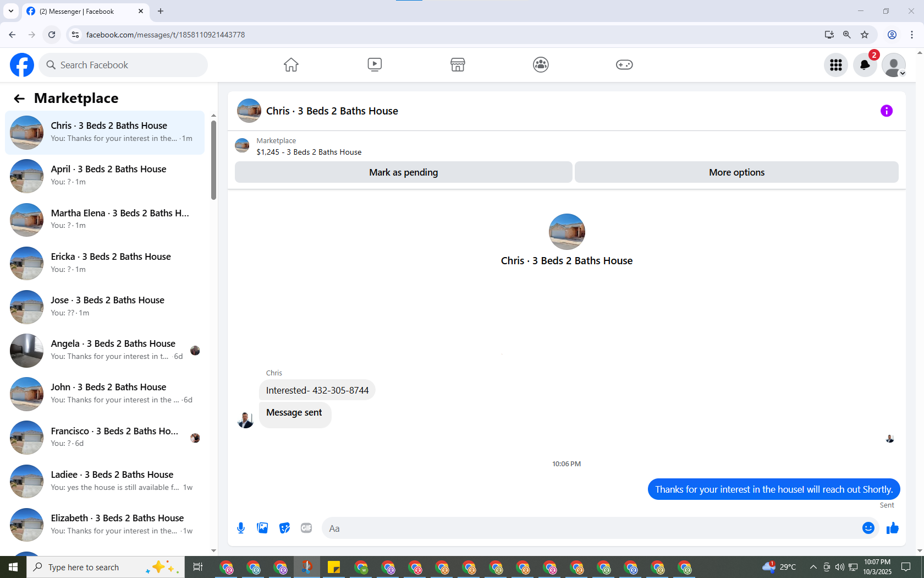The height and width of the screenshot is (578, 924).
Task: Open the Chrome profile icon
Action: click(892, 35)
